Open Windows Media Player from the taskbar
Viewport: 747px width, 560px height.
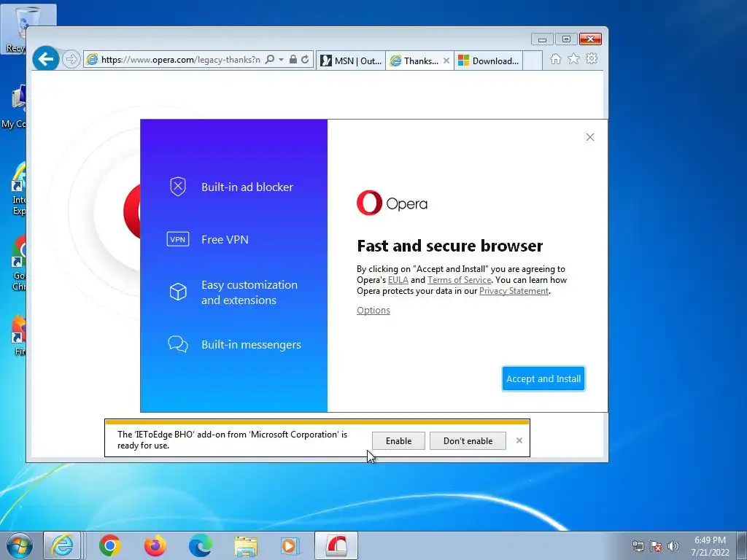pos(290,545)
